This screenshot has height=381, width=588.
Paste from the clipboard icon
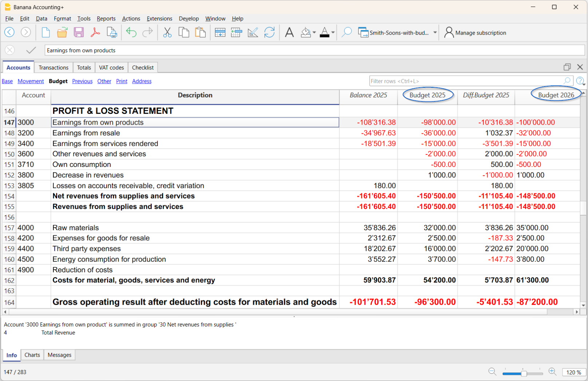coord(200,32)
